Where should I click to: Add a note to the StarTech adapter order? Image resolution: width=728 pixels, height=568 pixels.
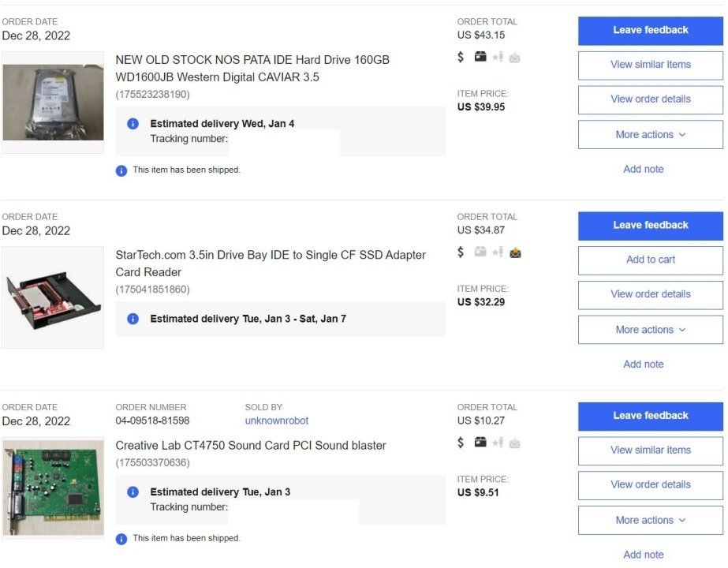tap(644, 364)
